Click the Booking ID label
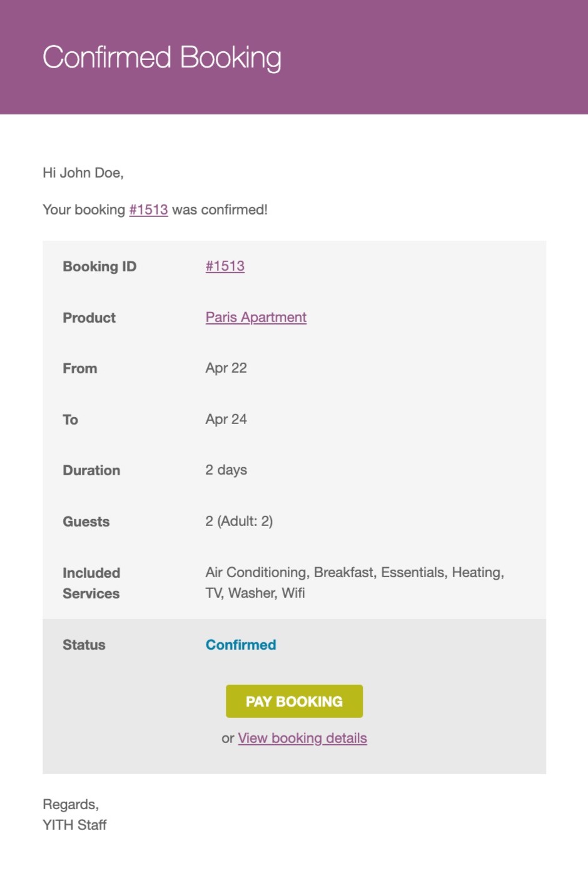 (x=99, y=266)
